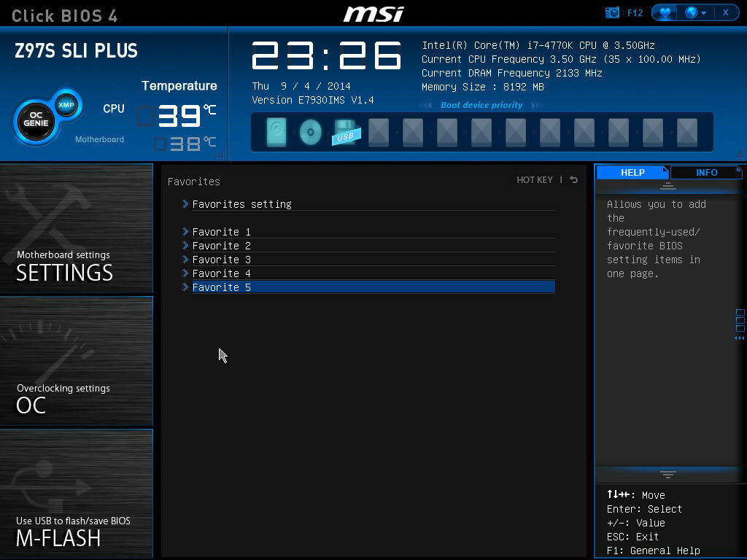Click the Intel Core i7-4770K CPU line
Image resolution: width=747 pixels, height=560 pixels.
[x=538, y=45]
